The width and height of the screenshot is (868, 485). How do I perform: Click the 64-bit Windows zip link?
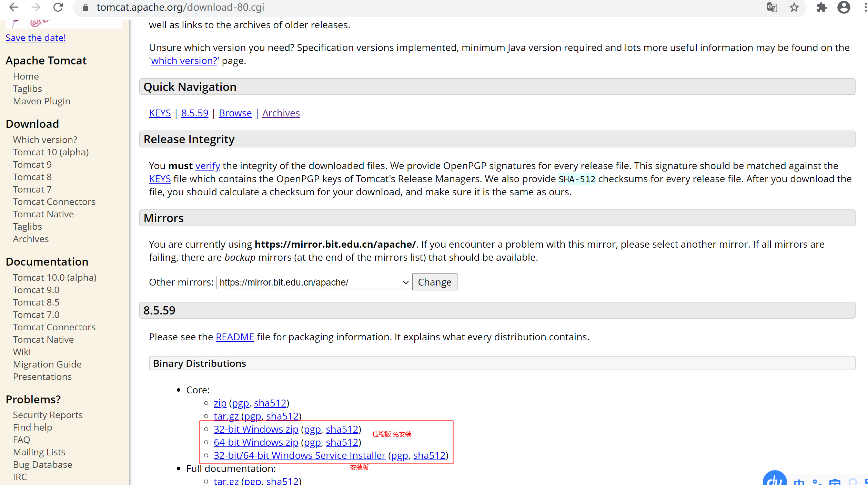(256, 442)
